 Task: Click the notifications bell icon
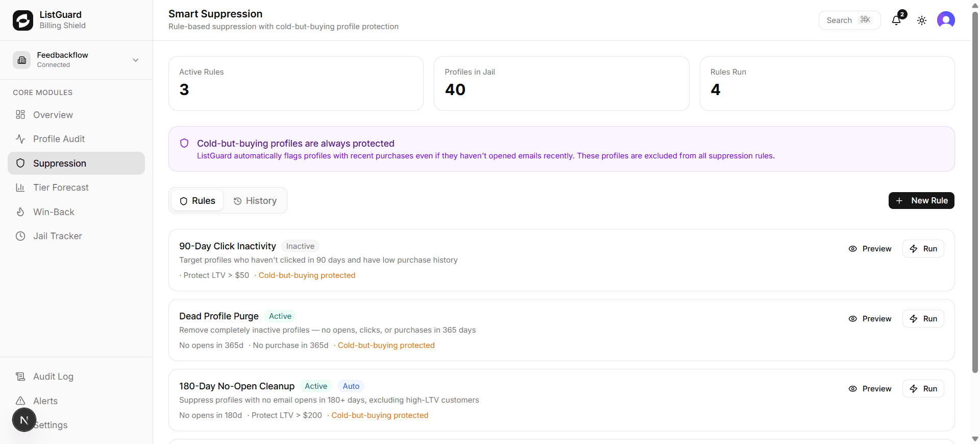click(896, 20)
